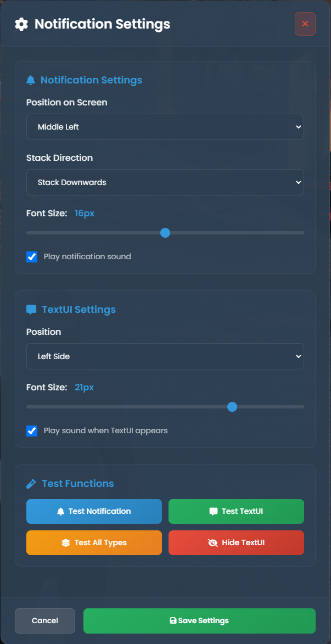
Task: Click the layers icon in Test All Types
Action: coord(66,542)
